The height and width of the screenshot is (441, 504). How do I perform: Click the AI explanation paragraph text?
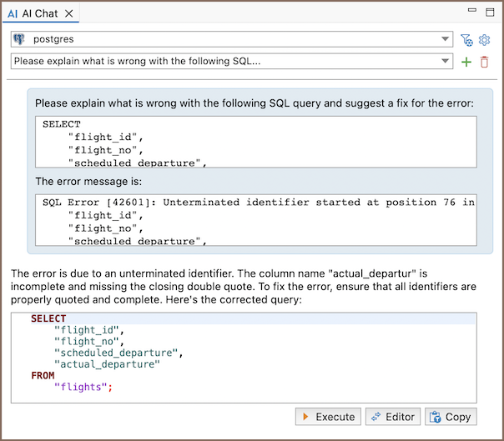point(242,286)
